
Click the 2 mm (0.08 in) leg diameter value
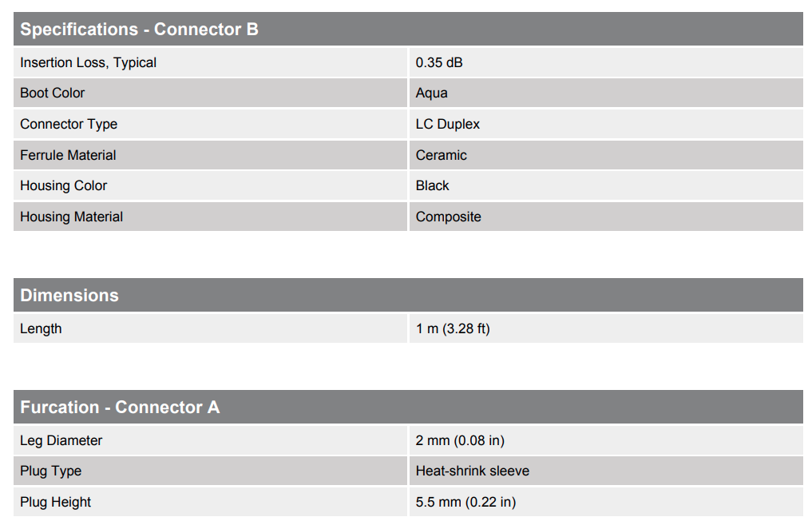(x=461, y=441)
